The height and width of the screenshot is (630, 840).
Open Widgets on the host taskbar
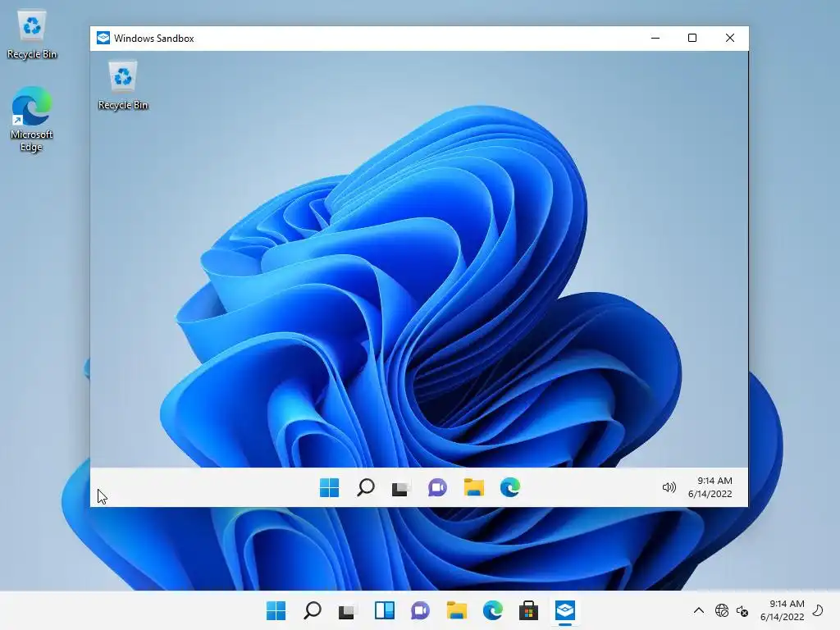coord(385,610)
